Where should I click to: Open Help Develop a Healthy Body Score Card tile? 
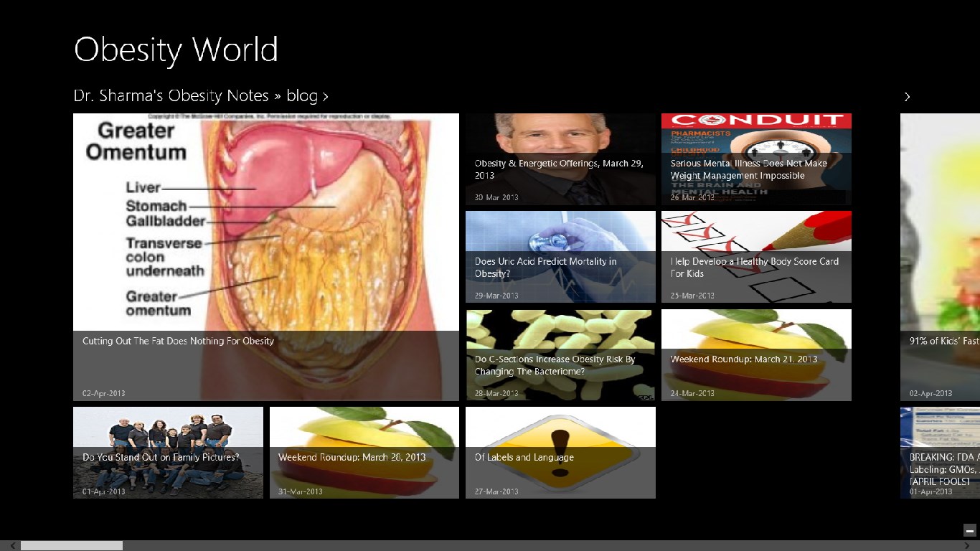tap(756, 257)
